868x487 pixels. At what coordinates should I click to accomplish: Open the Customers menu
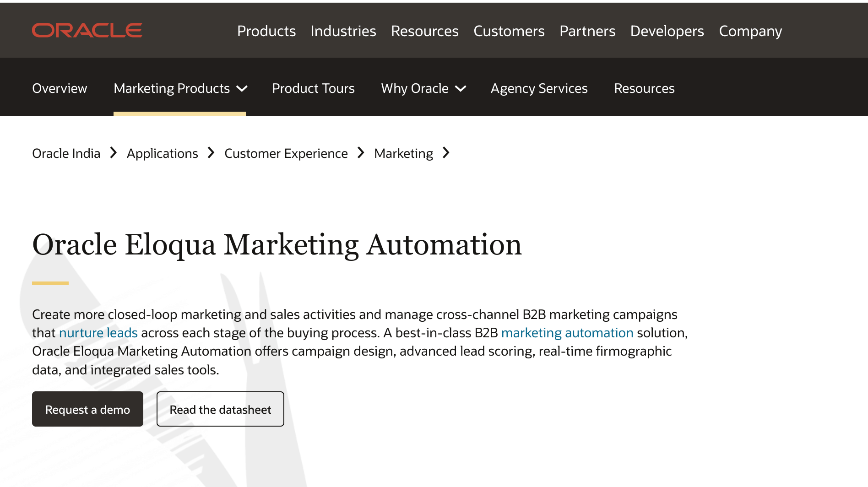(x=509, y=31)
